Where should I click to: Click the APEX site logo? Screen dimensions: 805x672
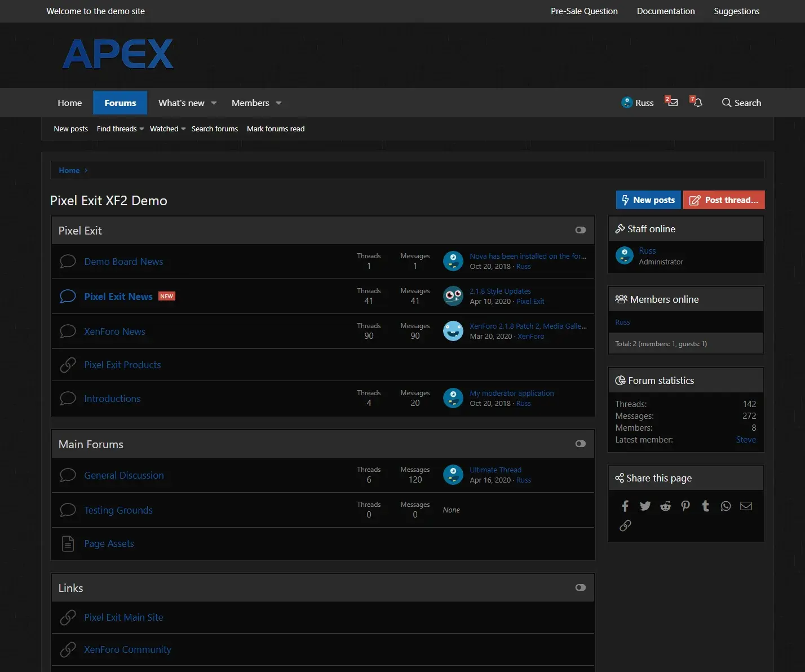[x=118, y=55]
